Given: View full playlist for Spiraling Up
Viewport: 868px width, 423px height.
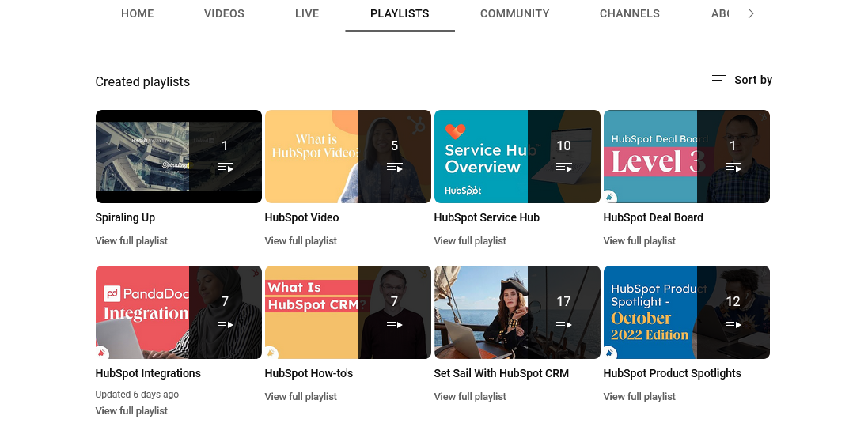Looking at the screenshot, I should (131, 241).
